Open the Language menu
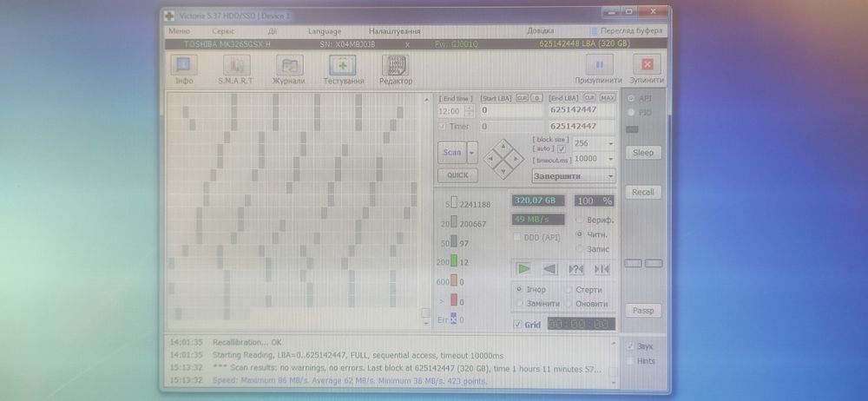The height and width of the screenshot is (401, 868). tap(325, 31)
